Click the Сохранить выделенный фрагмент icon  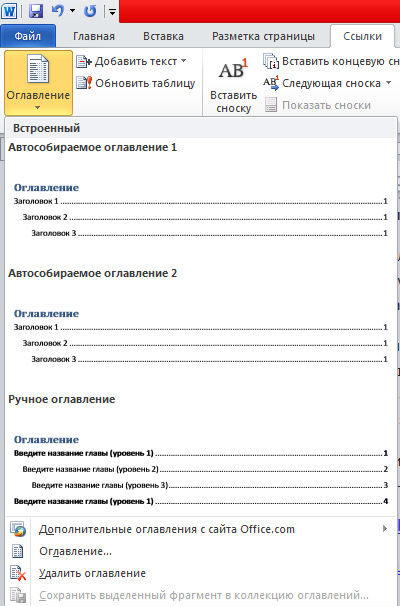click(18, 595)
